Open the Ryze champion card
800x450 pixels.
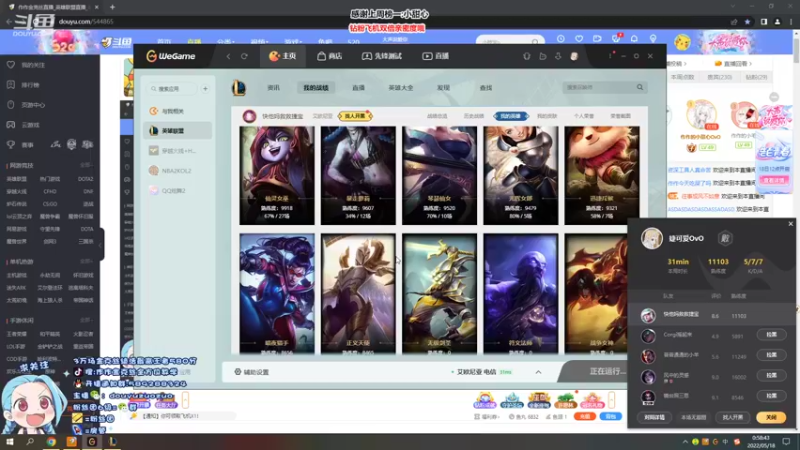click(x=520, y=293)
